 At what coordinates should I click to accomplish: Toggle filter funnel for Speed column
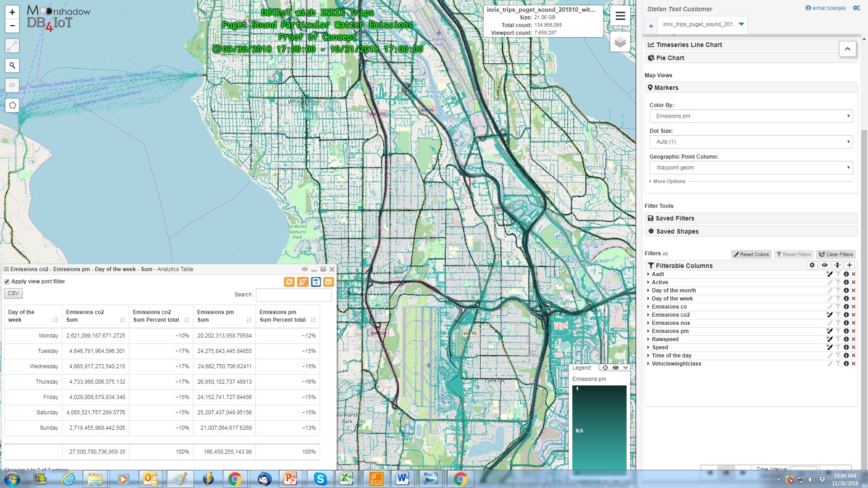coord(838,347)
